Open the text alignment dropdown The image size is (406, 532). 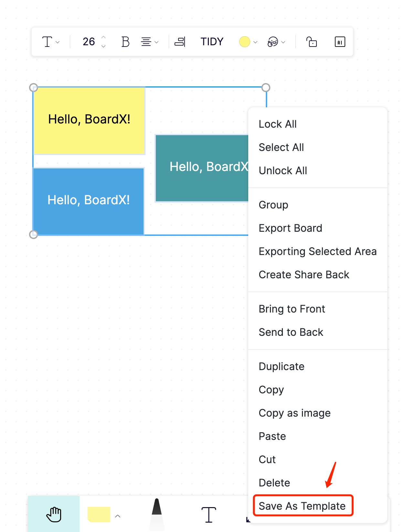[150, 42]
